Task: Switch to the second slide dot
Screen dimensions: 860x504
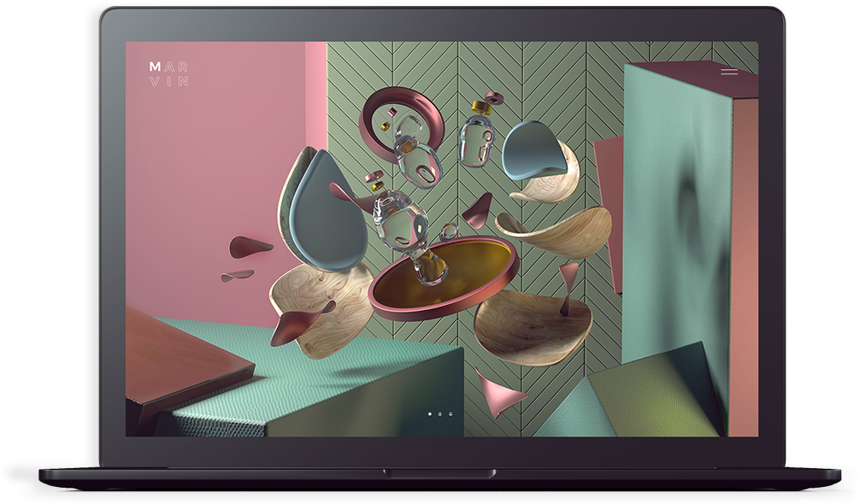Action: coord(440,414)
